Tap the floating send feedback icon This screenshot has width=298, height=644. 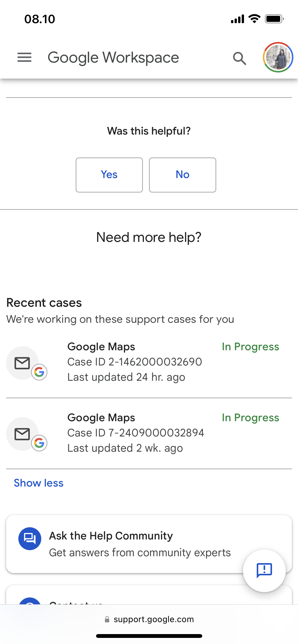[x=264, y=571]
